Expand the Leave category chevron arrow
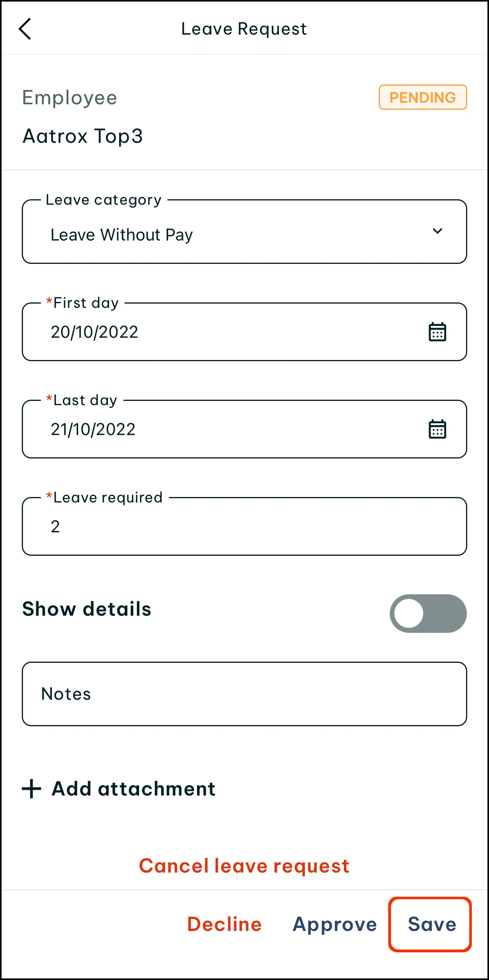 point(437,231)
